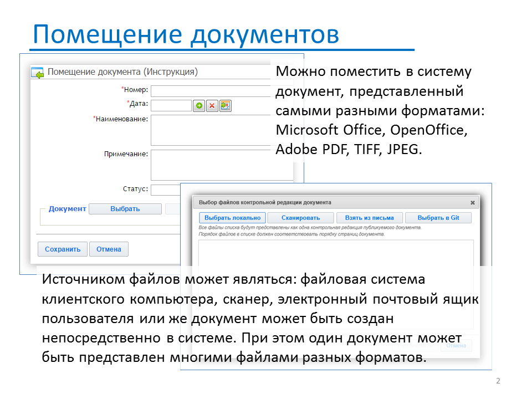Viewport: 532px width, 399px height.
Task: Click the dialog title Выбор файлов контрольной редакции
Action: tap(265, 203)
